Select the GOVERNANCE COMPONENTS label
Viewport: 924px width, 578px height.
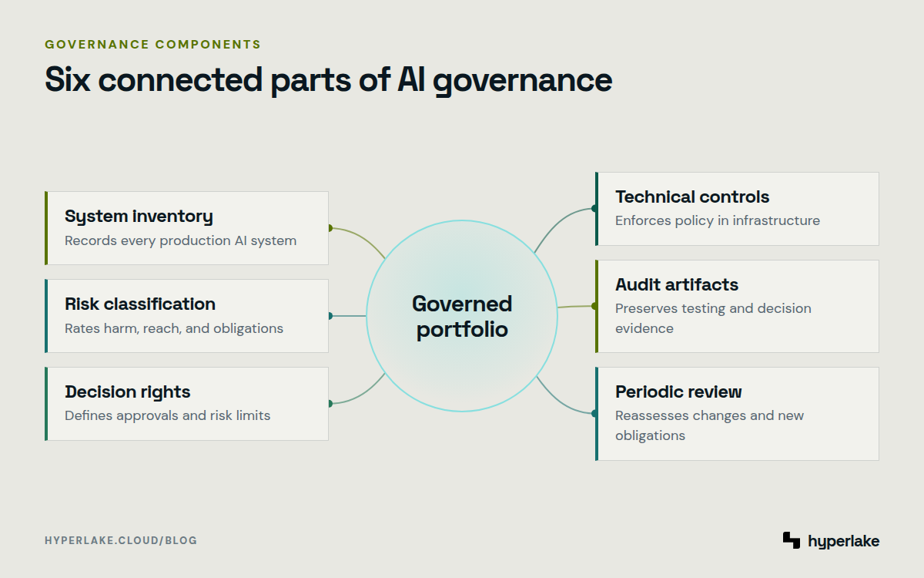pos(152,44)
